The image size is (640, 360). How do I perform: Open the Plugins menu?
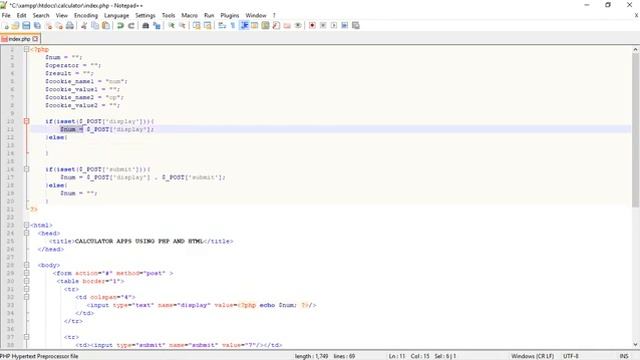[x=230, y=16]
